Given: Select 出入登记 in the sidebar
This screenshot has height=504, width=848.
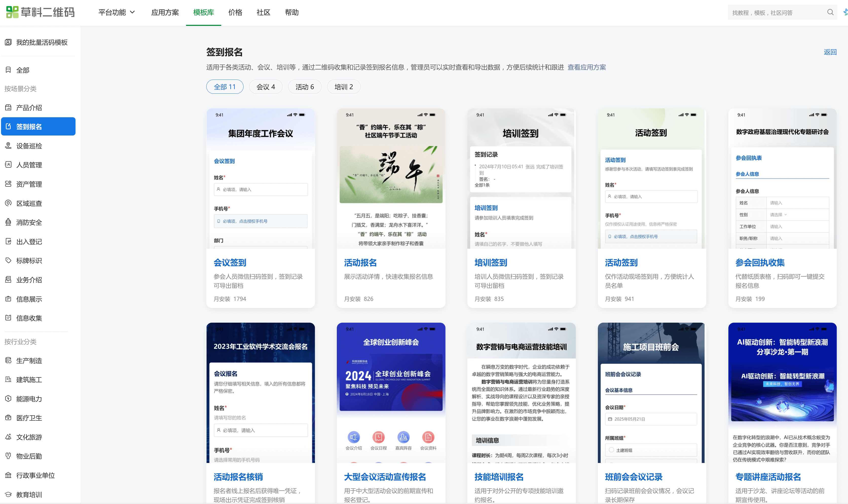Looking at the screenshot, I should coord(29,241).
